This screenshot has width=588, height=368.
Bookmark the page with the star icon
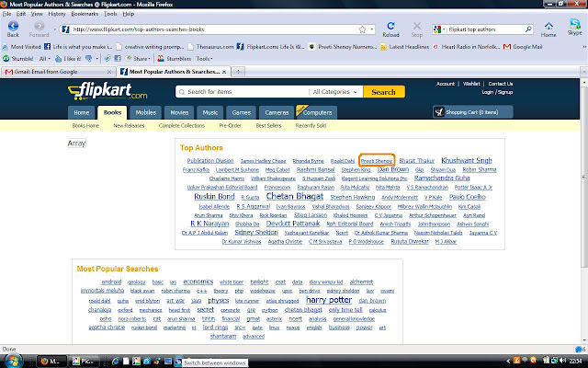pyautogui.click(x=362, y=29)
